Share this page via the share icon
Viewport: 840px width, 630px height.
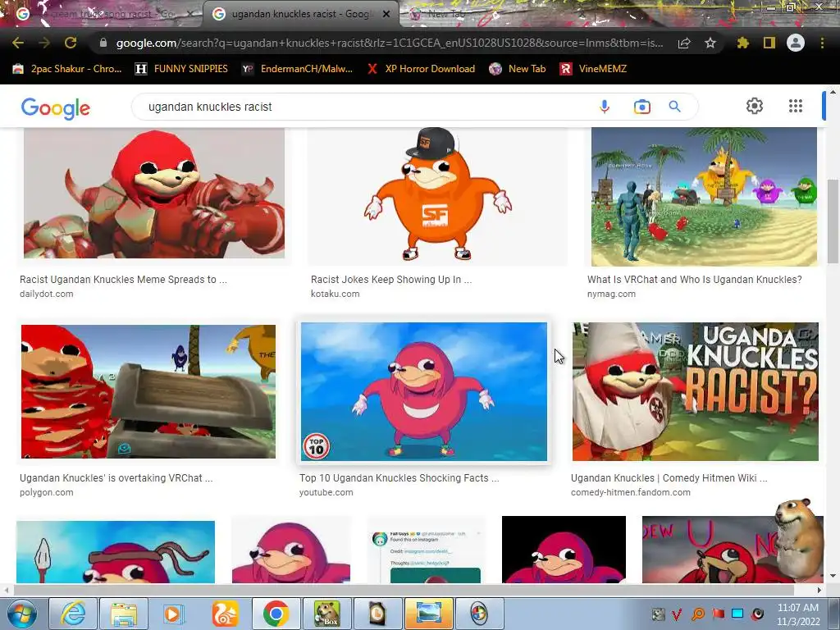684,43
